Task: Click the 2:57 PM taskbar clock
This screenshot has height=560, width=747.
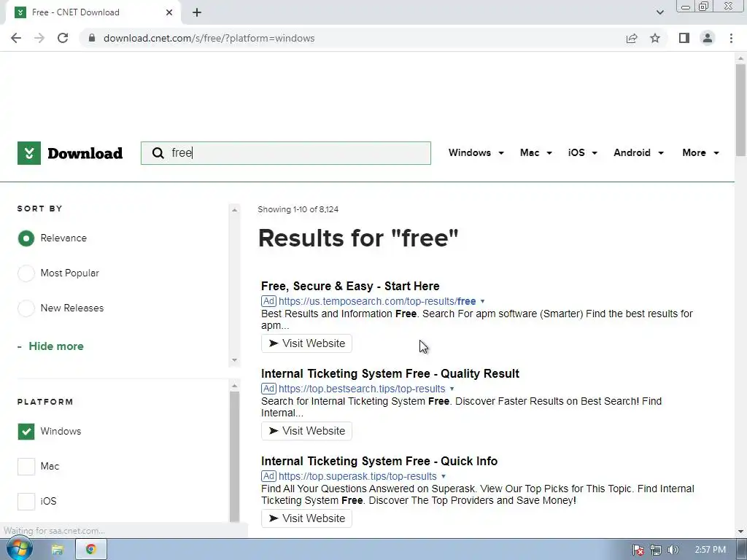Action: 711,550
